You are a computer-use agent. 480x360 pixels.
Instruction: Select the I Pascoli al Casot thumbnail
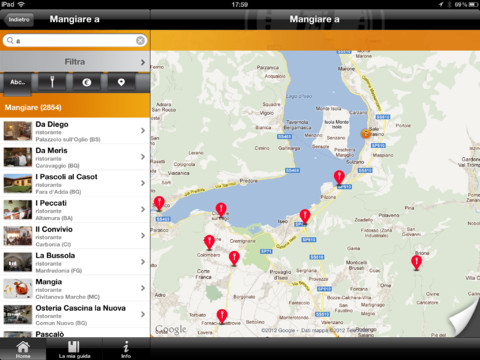(x=18, y=183)
